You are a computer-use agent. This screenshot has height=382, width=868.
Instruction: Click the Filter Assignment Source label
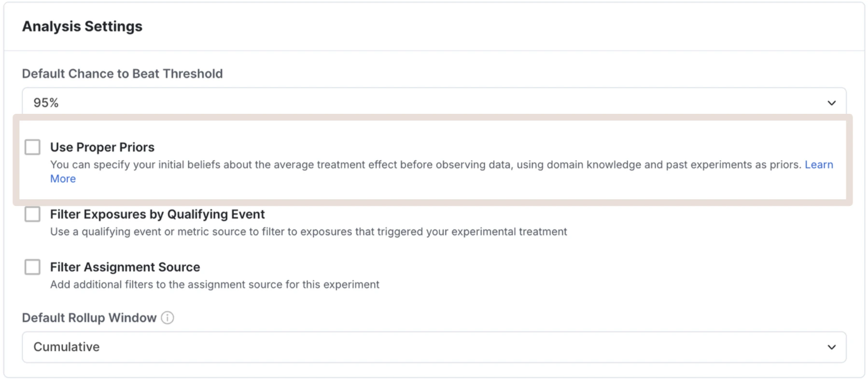point(125,267)
